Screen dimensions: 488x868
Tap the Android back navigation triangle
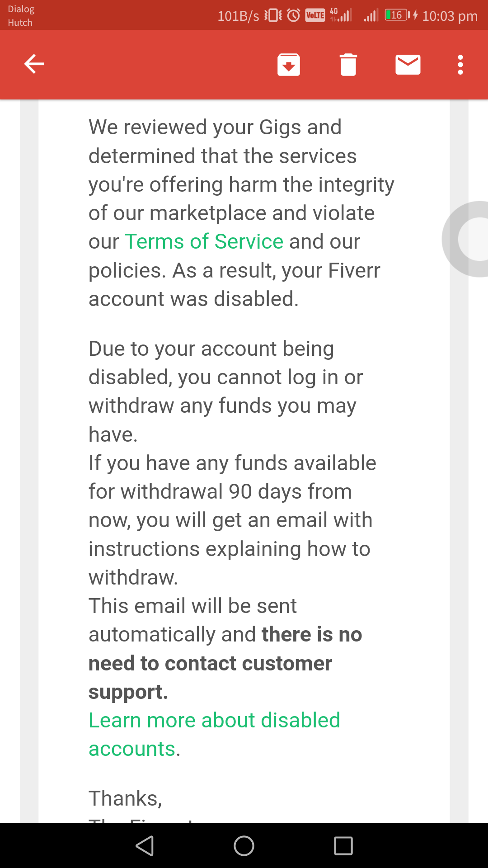[145, 846]
